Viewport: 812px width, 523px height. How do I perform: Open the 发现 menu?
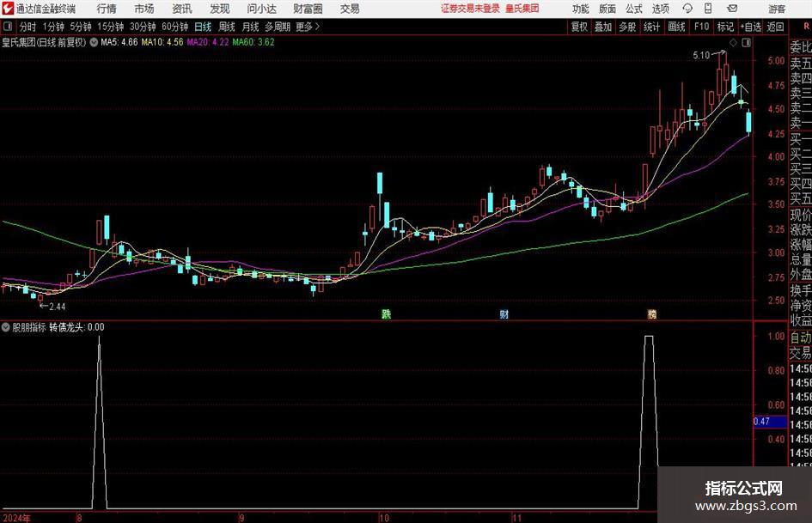(220, 9)
